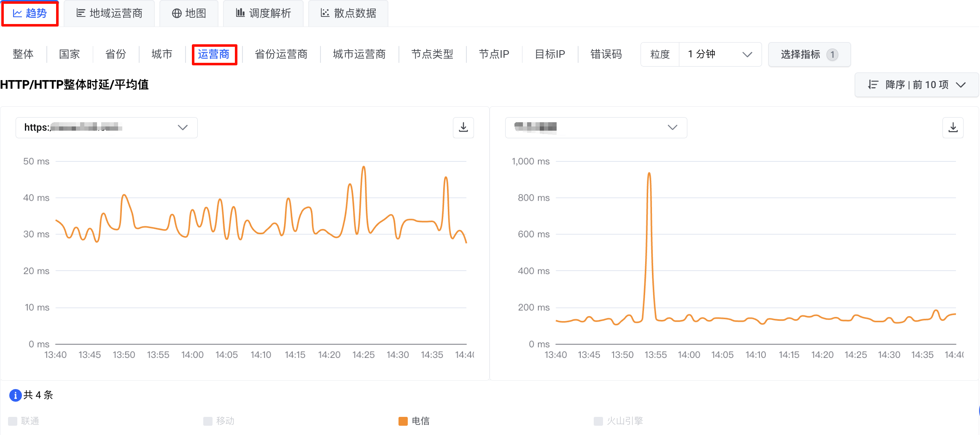Select the 城市 dimension
980x435 pixels.
[x=162, y=54]
